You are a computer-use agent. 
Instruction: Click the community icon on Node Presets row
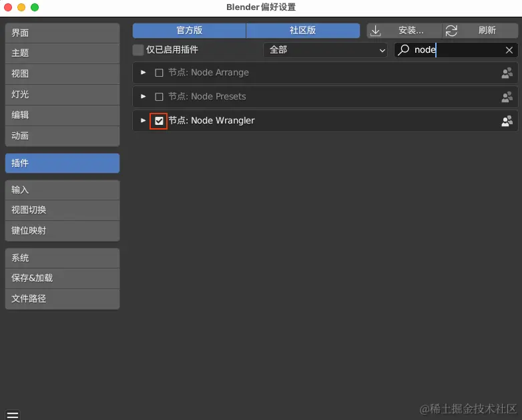point(507,97)
